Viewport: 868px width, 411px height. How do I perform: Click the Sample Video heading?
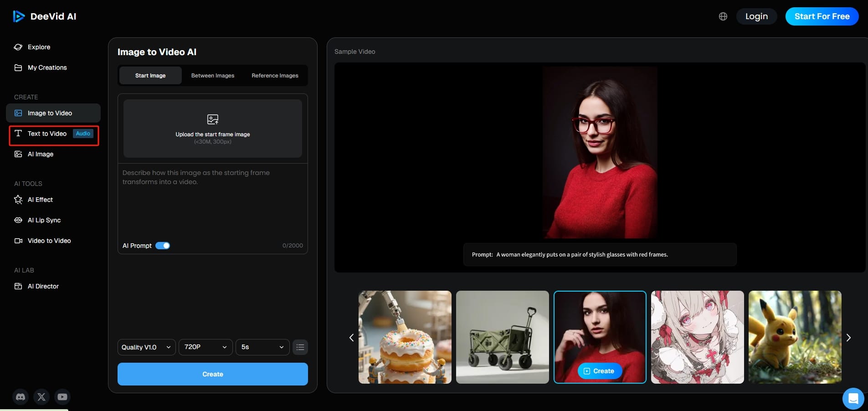pos(355,51)
